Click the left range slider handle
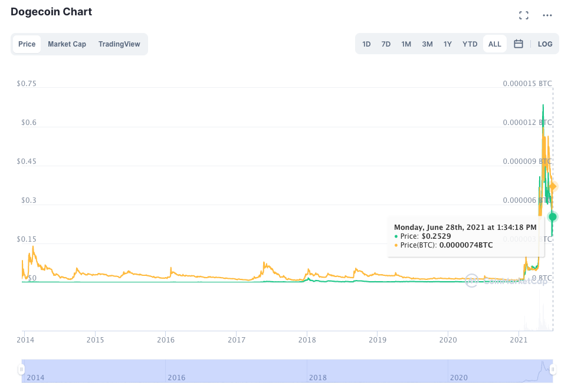The height and width of the screenshot is (392, 571). coord(21,370)
